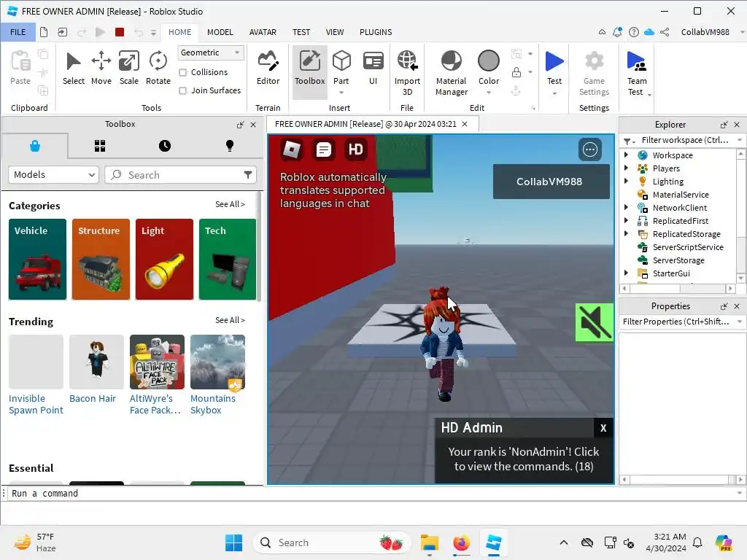Activate the Move tool

101,69
